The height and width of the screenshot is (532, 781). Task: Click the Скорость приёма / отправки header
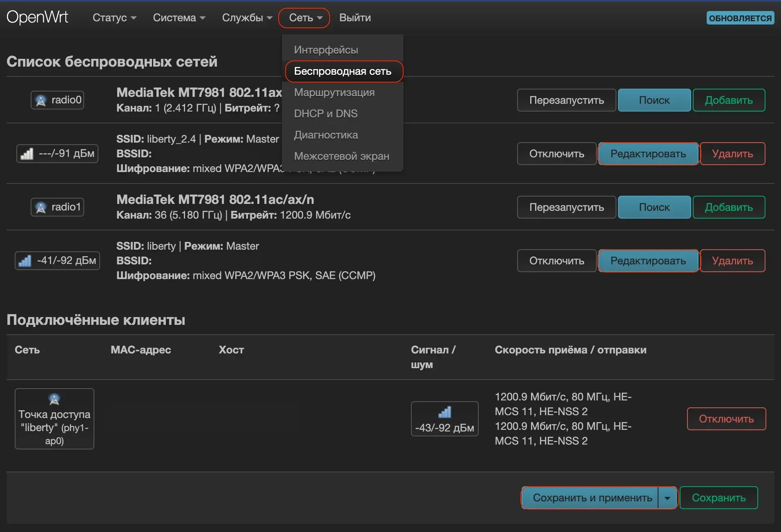(x=571, y=350)
